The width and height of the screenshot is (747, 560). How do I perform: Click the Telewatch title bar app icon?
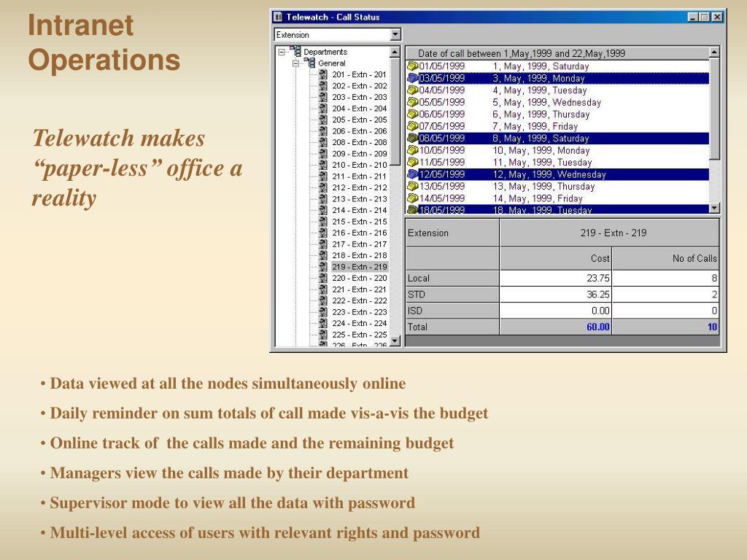click(278, 17)
